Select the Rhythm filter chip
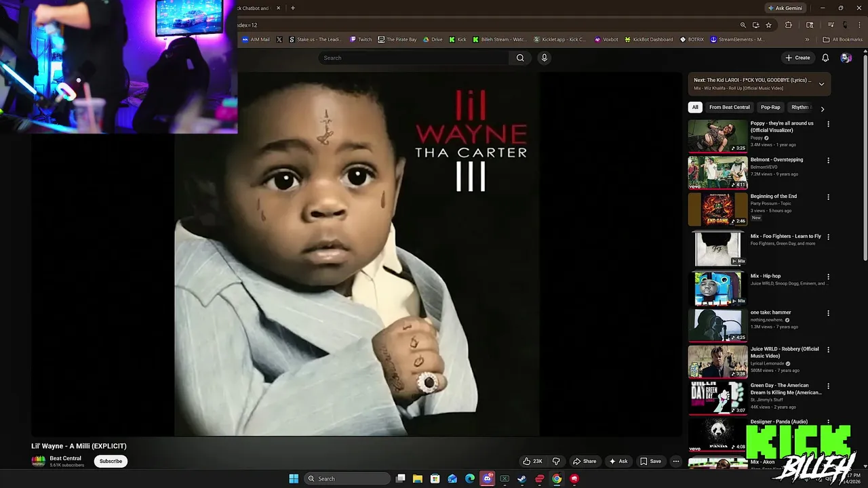Image resolution: width=868 pixels, height=488 pixels. point(800,107)
